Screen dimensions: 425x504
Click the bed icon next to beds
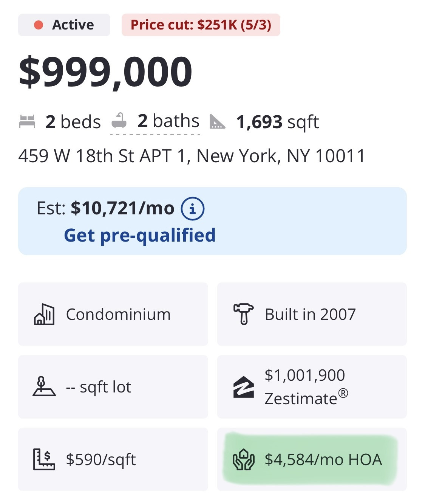point(27,122)
